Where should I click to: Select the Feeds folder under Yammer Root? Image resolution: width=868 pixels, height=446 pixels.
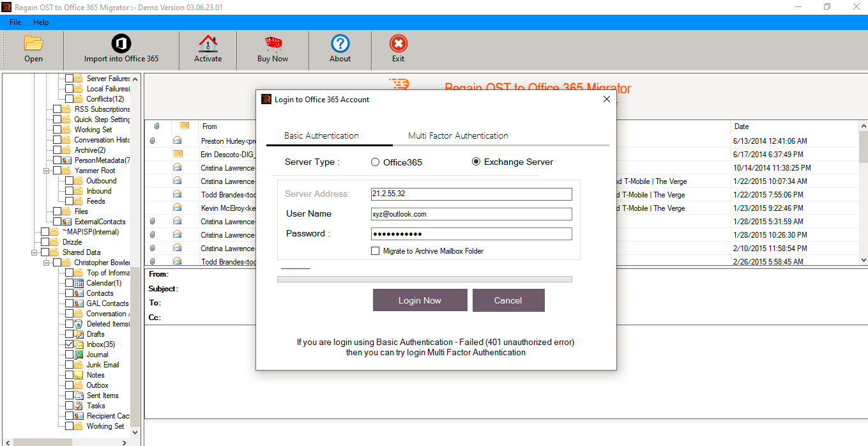pyautogui.click(x=96, y=201)
